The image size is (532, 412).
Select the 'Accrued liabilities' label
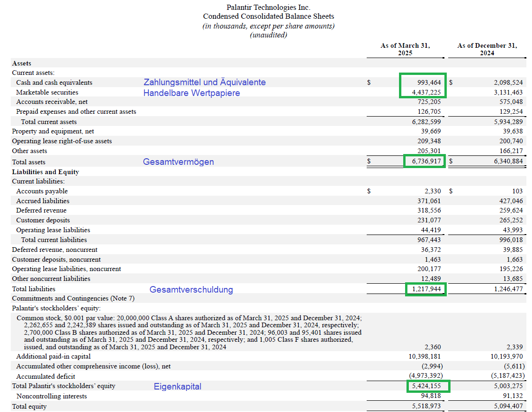(x=43, y=201)
